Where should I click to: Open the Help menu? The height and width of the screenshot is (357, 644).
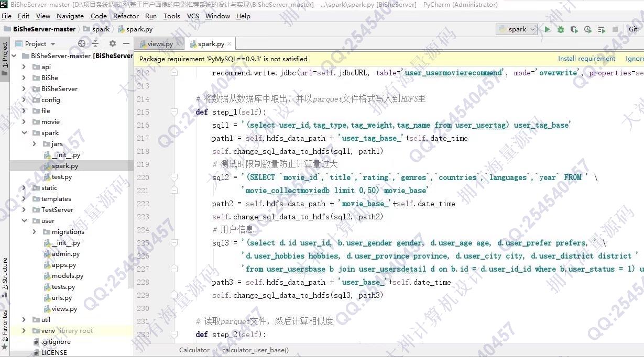(243, 16)
